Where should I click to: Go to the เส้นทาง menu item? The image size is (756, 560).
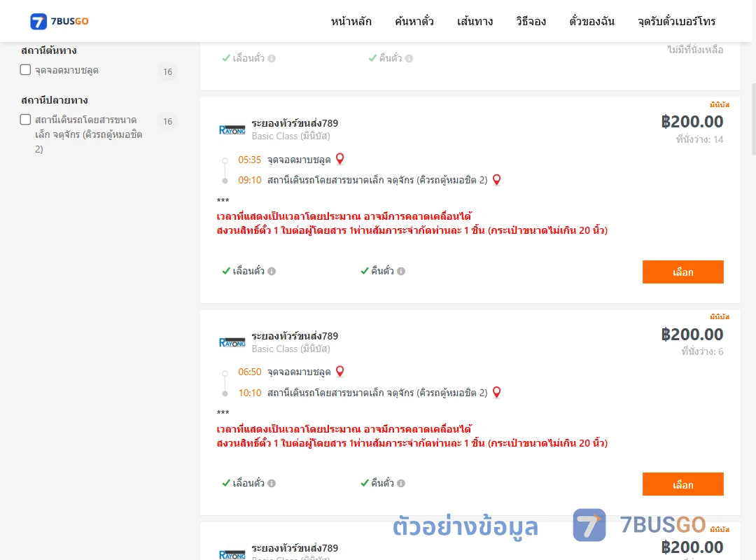click(x=475, y=21)
